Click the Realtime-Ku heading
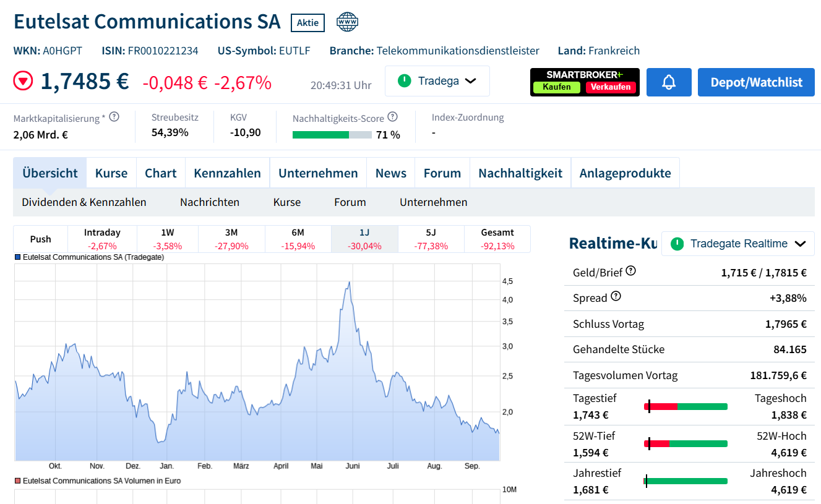The image size is (821, 504). [613, 244]
